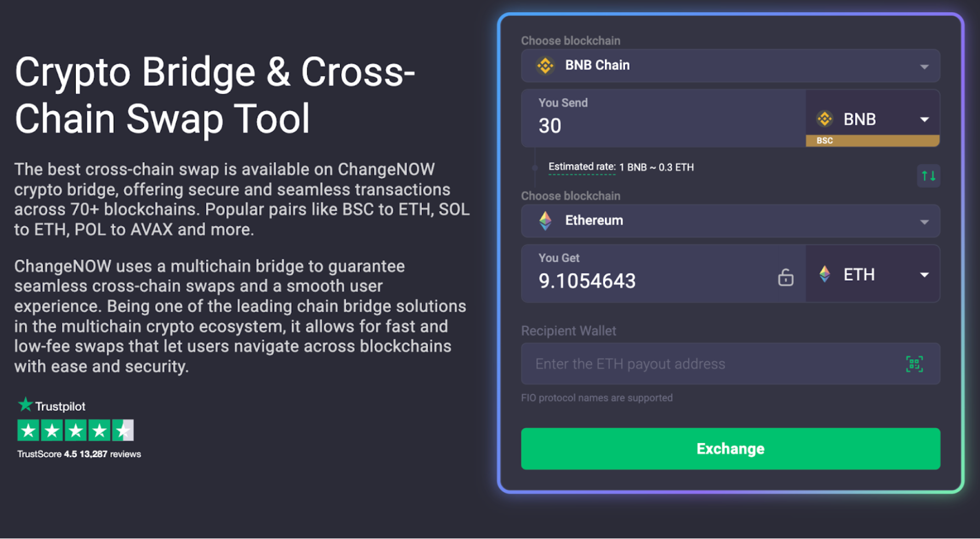Click the ETH icon in You Get selector
This screenshot has height=539, width=980.
pos(825,274)
